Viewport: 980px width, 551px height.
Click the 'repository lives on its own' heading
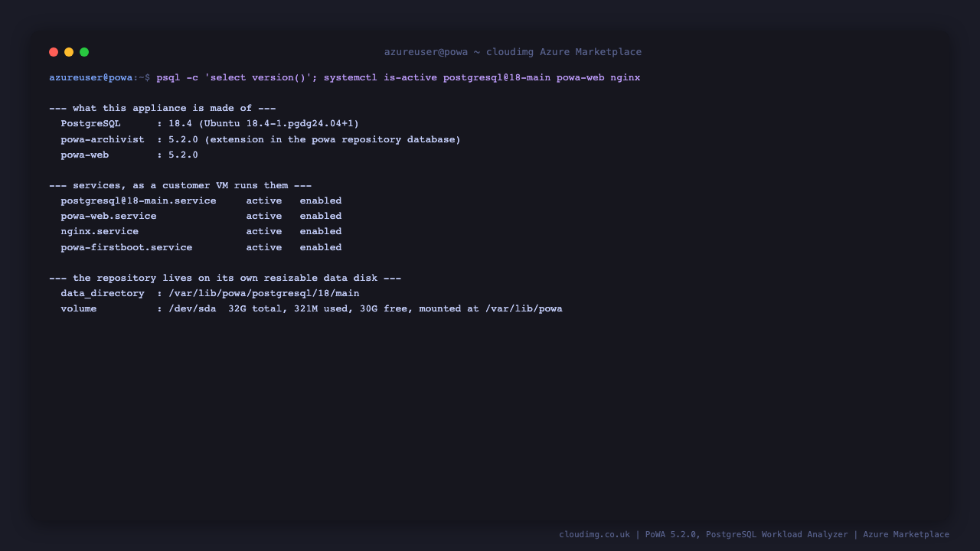pos(225,279)
